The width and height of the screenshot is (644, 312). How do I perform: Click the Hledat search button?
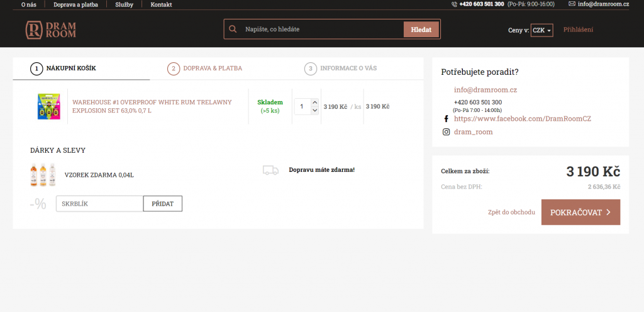point(421,30)
